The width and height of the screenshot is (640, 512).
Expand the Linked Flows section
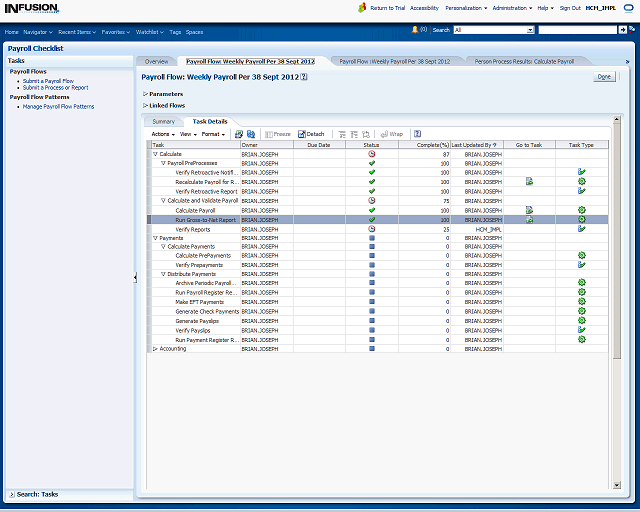(x=145, y=105)
